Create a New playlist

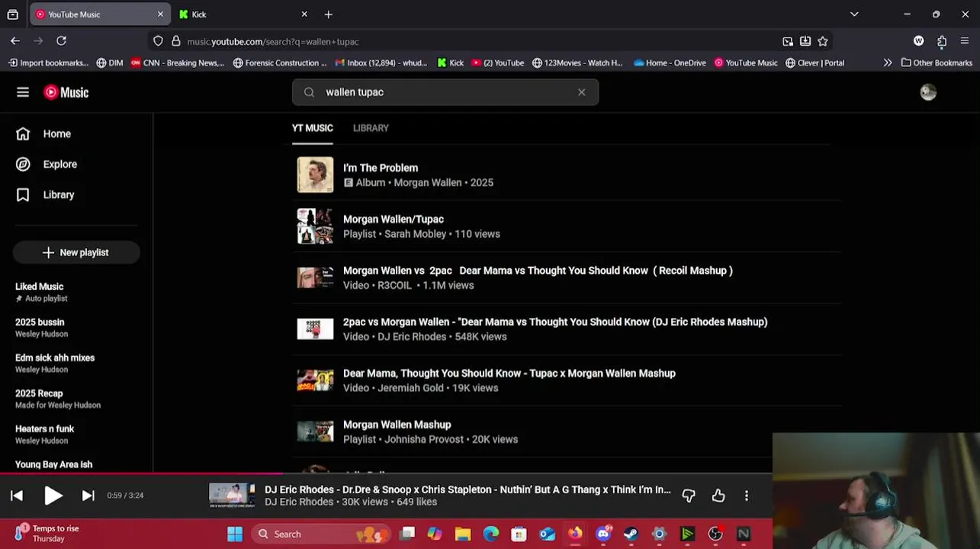click(x=76, y=252)
